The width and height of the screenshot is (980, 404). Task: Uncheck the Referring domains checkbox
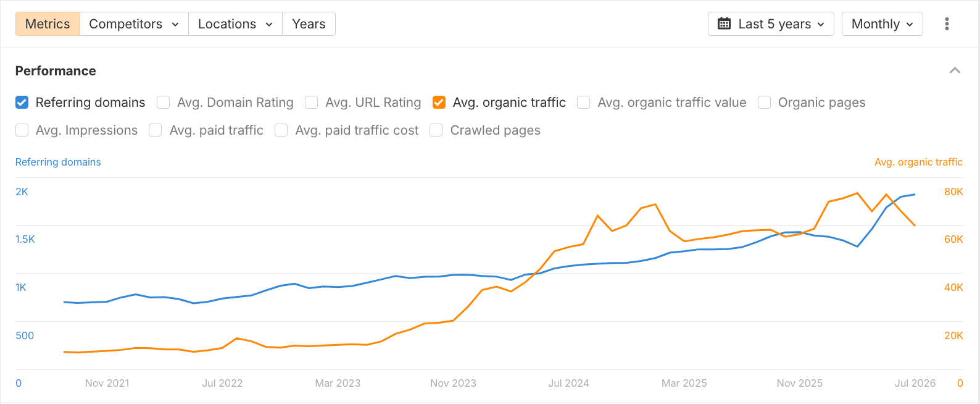tap(22, 103)
